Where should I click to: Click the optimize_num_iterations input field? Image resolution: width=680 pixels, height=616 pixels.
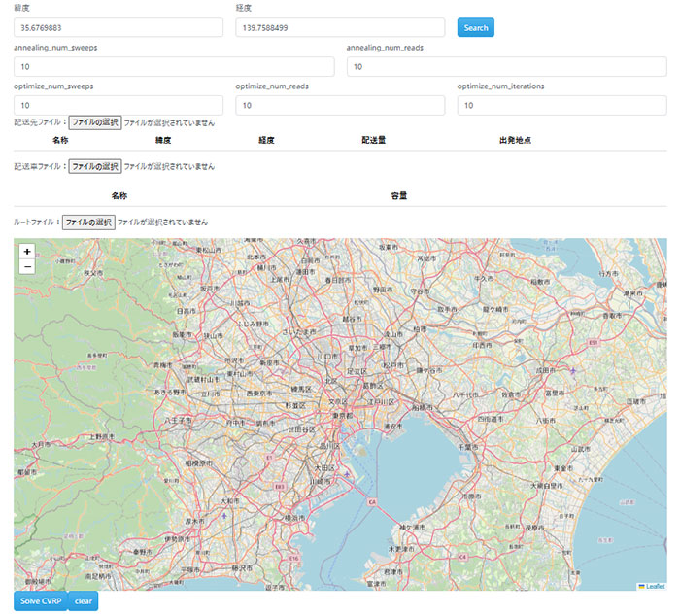click(561, 105)
